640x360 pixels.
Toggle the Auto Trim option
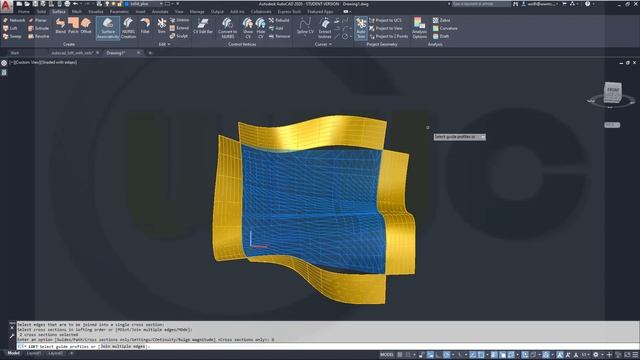point(361,28)
